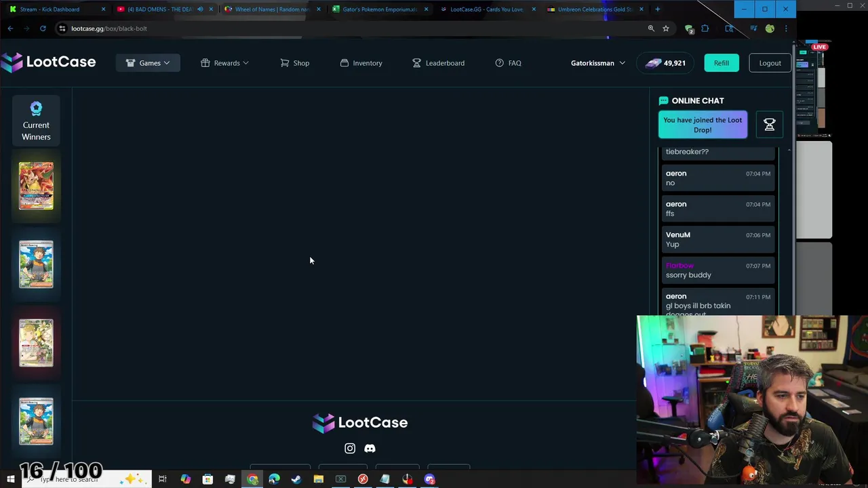Click the Refill button
The image size is (868, 488).
(721, 63)
